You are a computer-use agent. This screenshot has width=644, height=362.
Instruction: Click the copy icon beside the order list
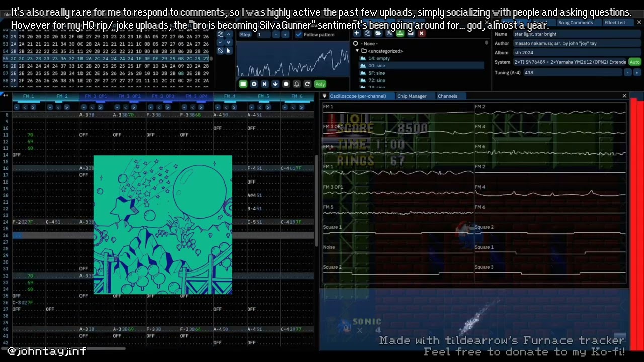[x=220, y=34]
